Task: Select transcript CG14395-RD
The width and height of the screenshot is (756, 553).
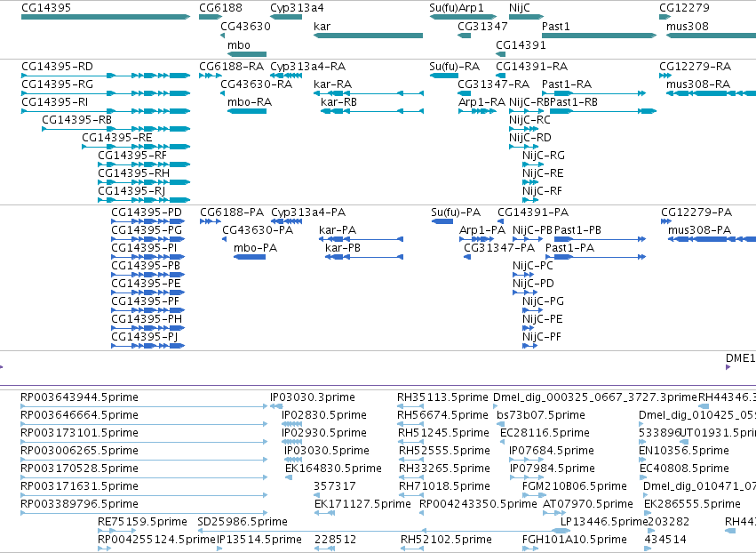Action: click(x=58, y=66)
